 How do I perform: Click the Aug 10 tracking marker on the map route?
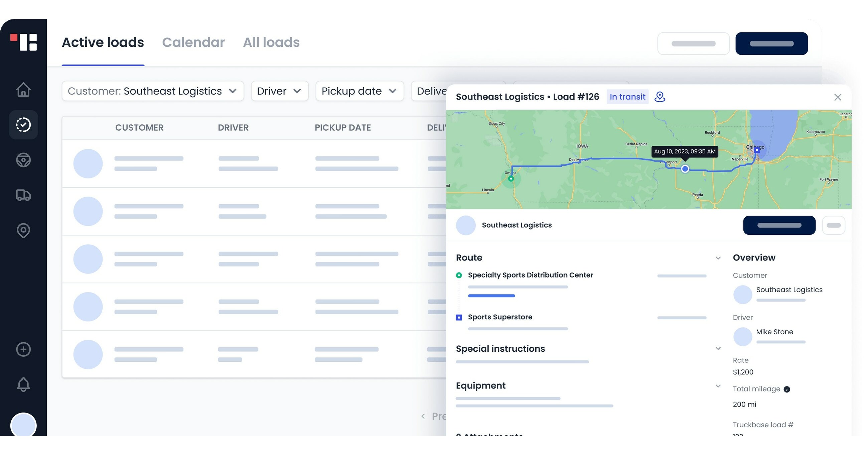click(685, 169)
